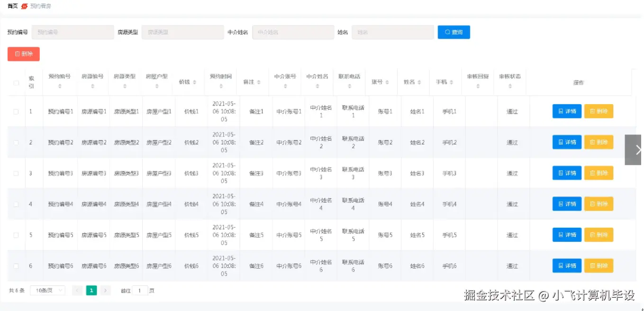Check the checkbox for row 1
Image resolution: width=644 pixels, height=311 pixels.
(16, 112)
